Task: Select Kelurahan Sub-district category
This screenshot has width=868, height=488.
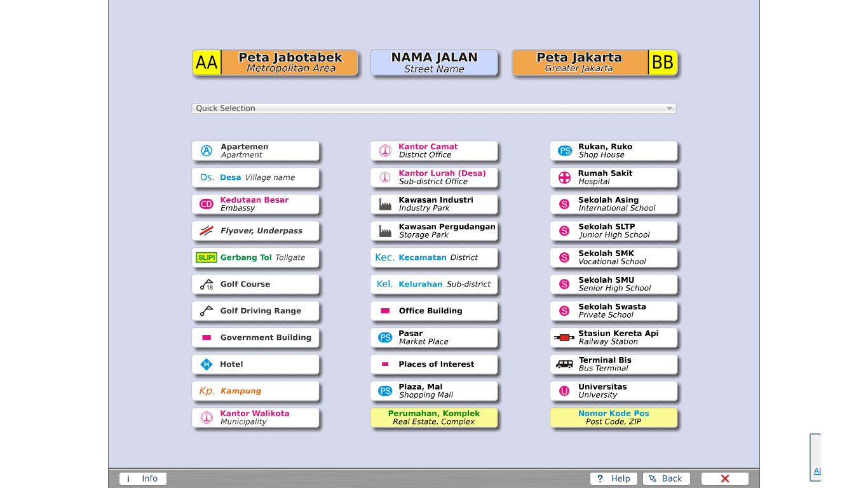Action: pos(434,284)
